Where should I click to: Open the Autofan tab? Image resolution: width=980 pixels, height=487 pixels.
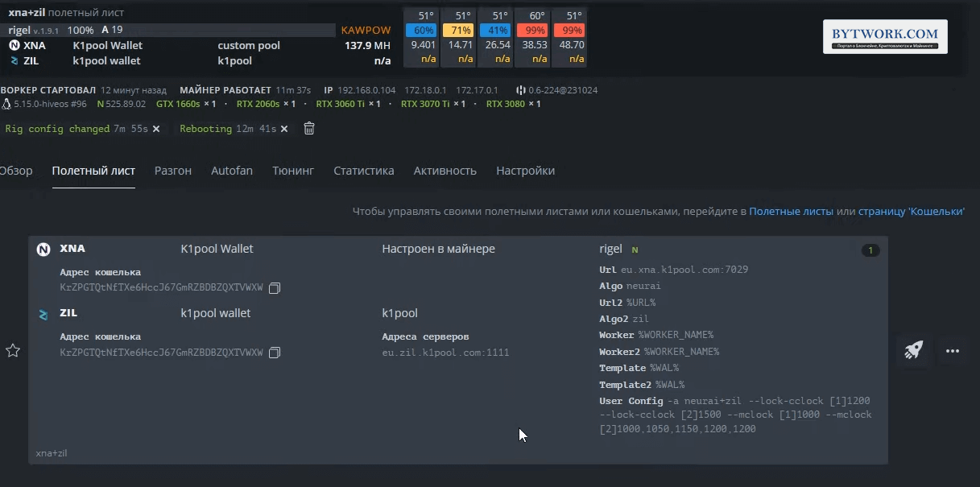(x=232, y=171)
